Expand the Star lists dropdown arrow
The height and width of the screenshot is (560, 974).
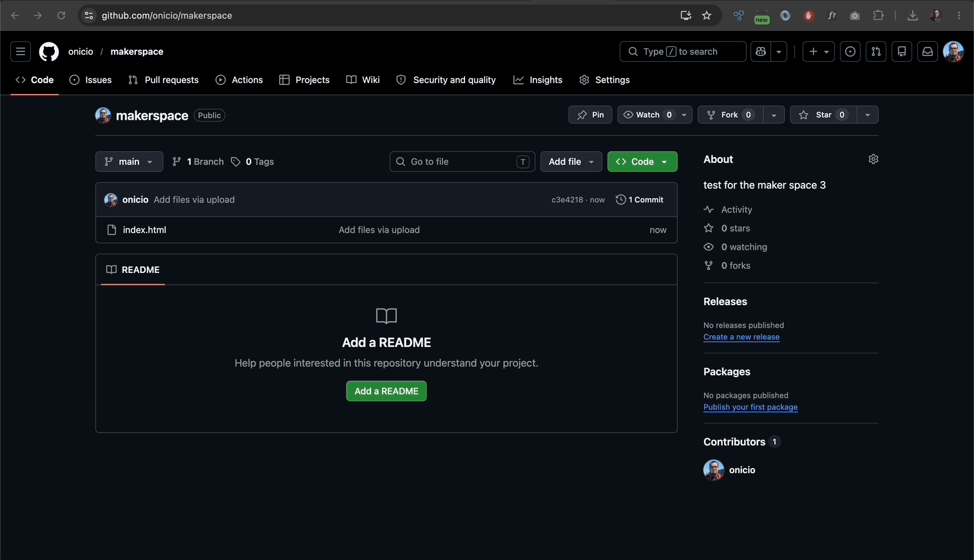click(868, 115)
